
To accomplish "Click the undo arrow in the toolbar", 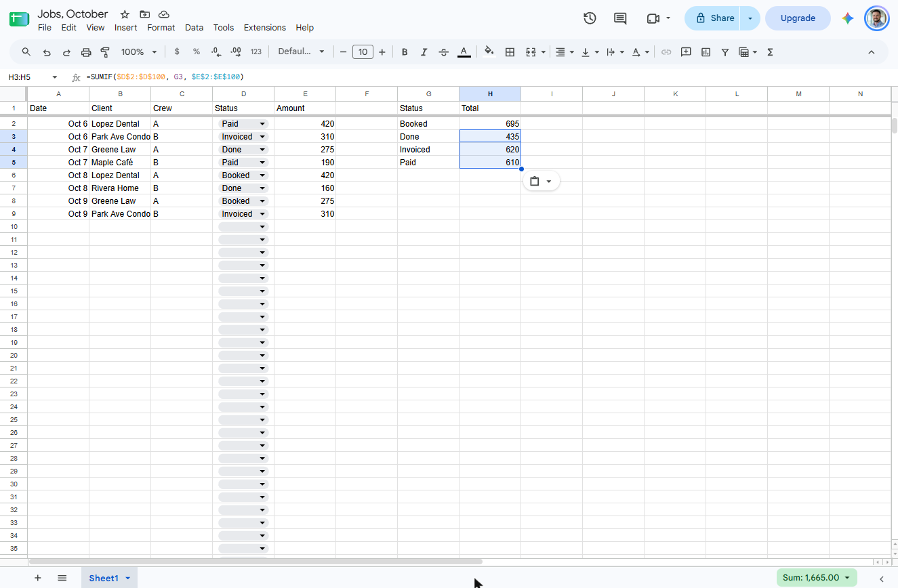I will coord(47,52).
